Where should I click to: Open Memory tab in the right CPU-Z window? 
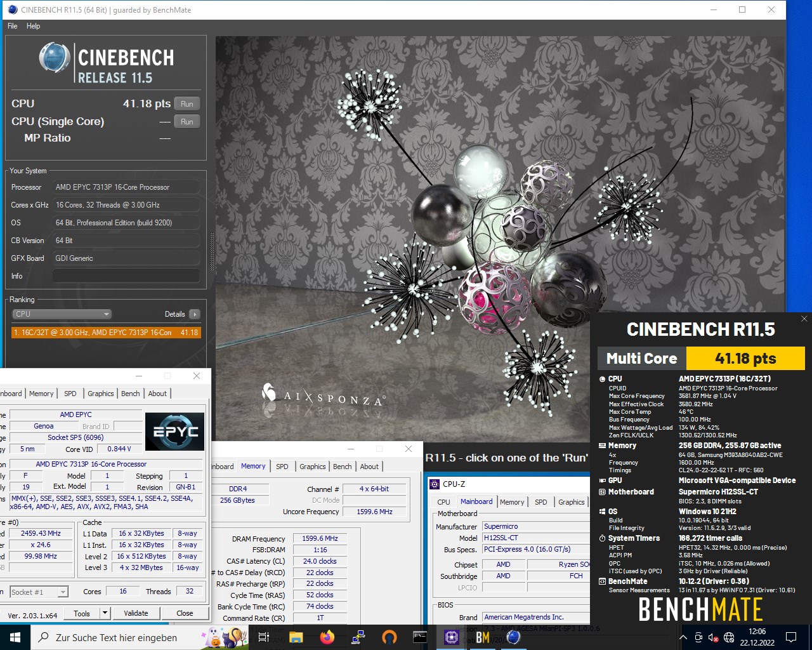pos(512,502)
